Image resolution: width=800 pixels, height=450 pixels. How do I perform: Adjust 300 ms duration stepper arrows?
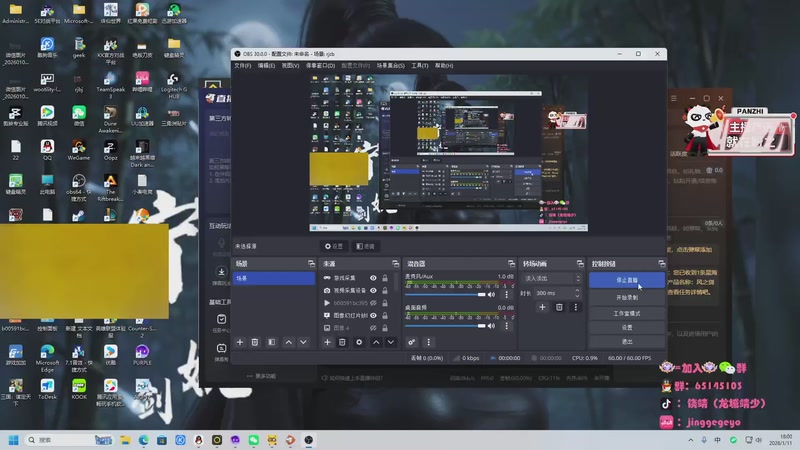coord(577,293)
